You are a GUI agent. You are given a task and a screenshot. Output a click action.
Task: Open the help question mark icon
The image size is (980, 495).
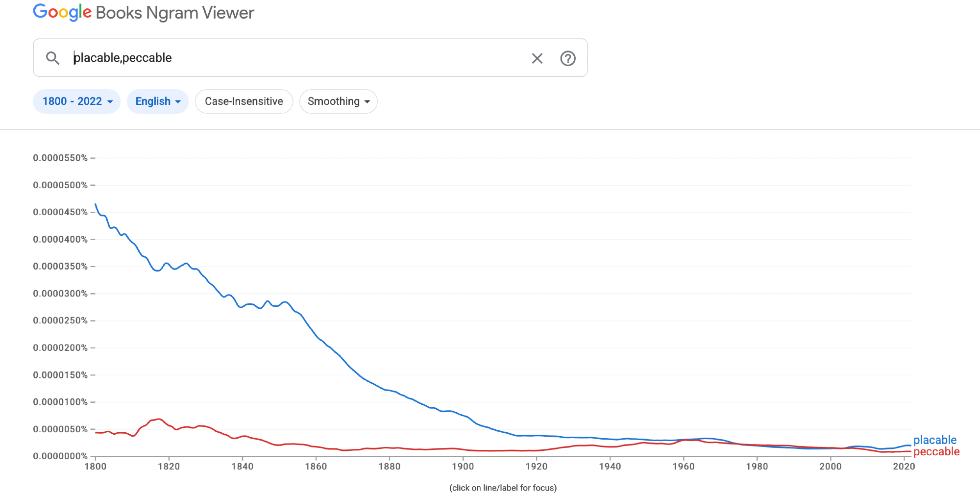click(x=567, y=59)
